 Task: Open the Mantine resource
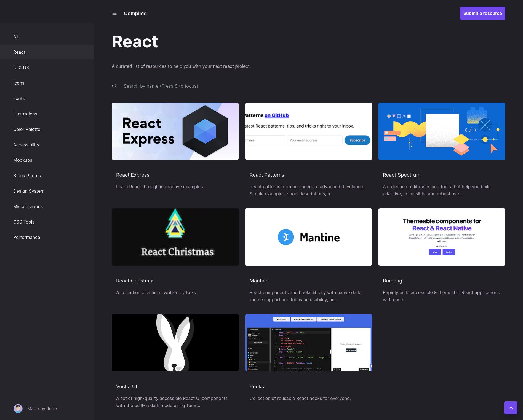[259, 281]
